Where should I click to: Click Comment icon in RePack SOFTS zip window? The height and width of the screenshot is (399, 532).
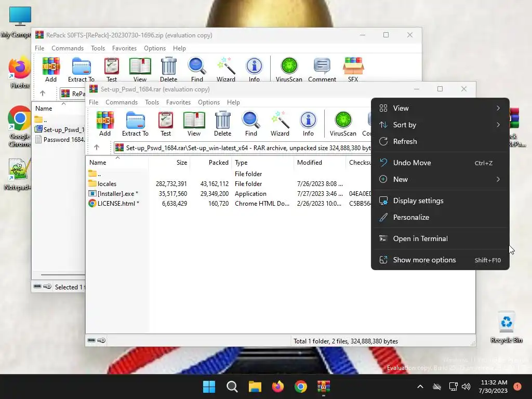[322, 70]
